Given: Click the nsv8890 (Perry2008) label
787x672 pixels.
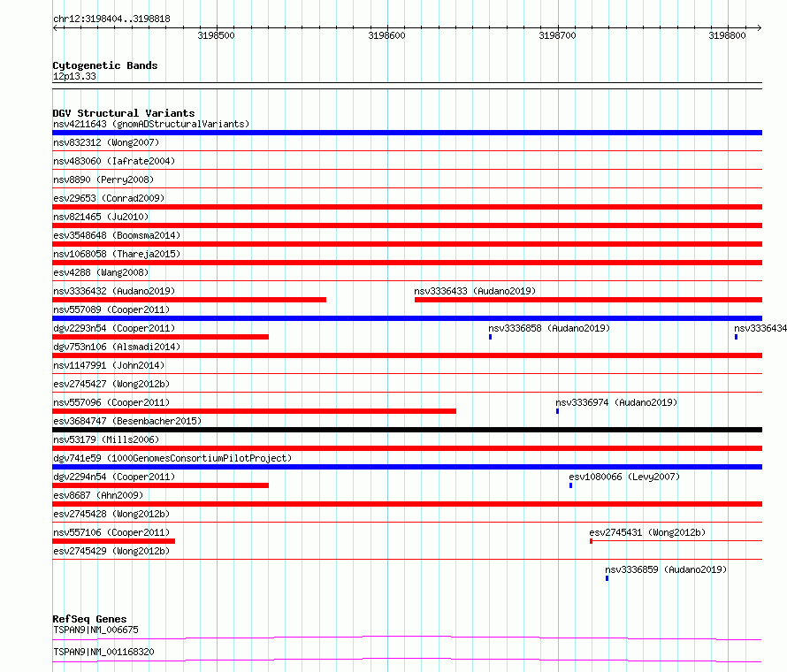Looking at the screenshot, I should [103, 179].
